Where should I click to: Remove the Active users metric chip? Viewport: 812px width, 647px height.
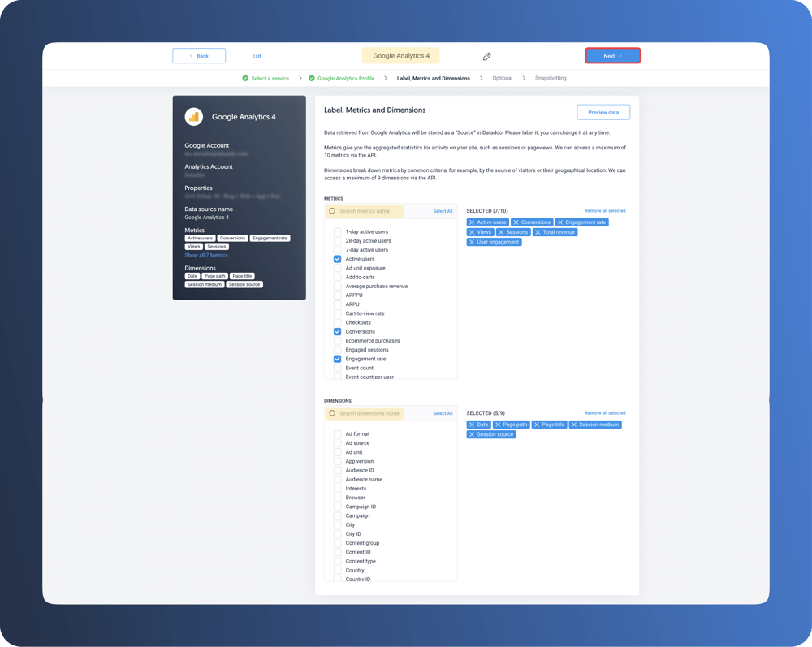[x=471, y=222]
